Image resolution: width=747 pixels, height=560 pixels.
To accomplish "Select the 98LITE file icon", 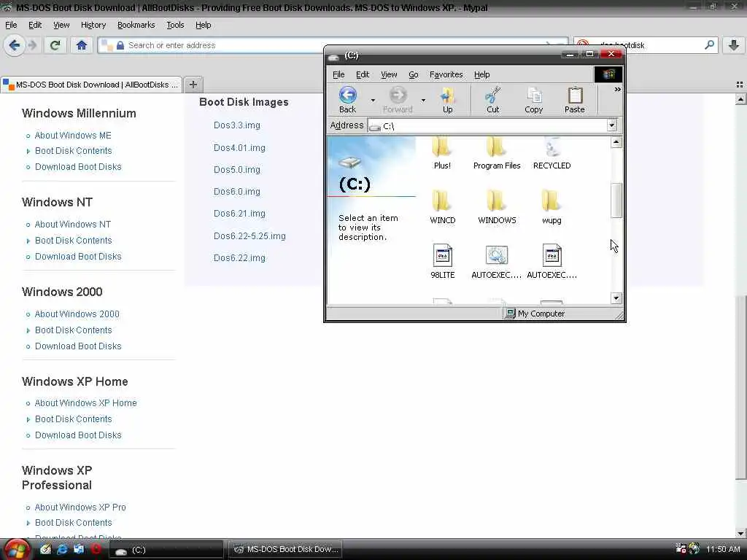I will point(443,262).
